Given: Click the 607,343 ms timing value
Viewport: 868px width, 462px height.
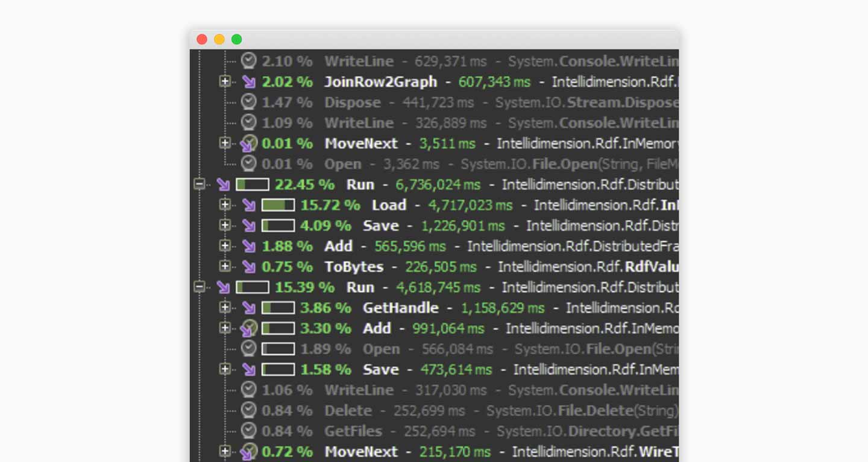Looking at the screenshot, I should (x=494, y=82).
